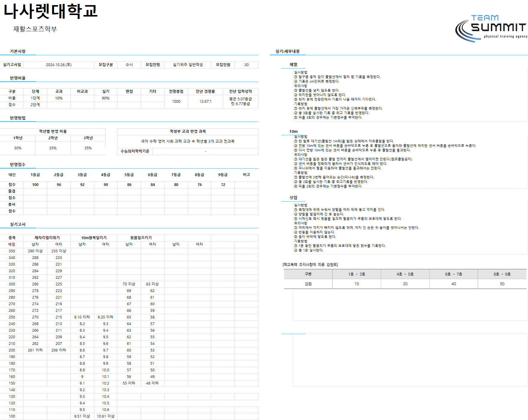Click the 10m왕복달리기 event header
Screen dimensions: 528x420
pyautogui.click(x=94, y=238)
